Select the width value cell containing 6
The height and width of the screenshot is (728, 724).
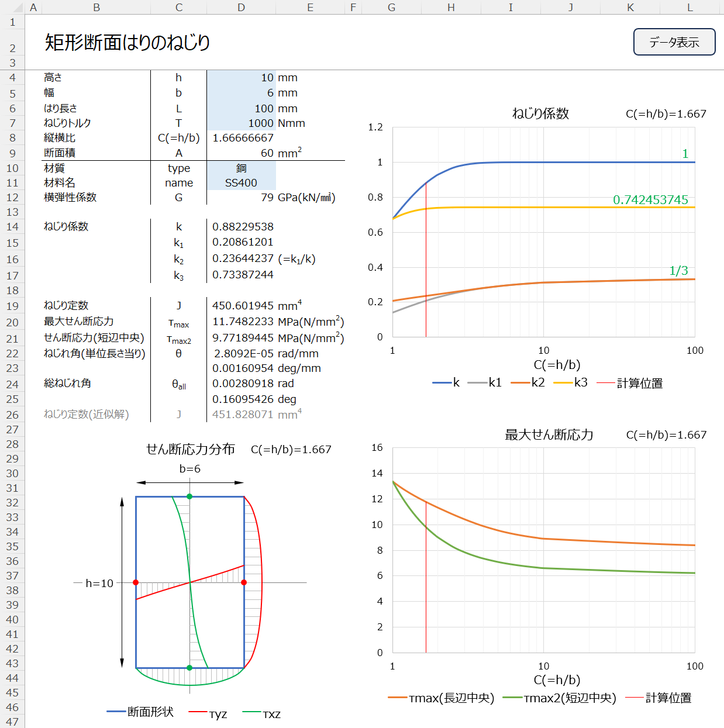[241, 93]
